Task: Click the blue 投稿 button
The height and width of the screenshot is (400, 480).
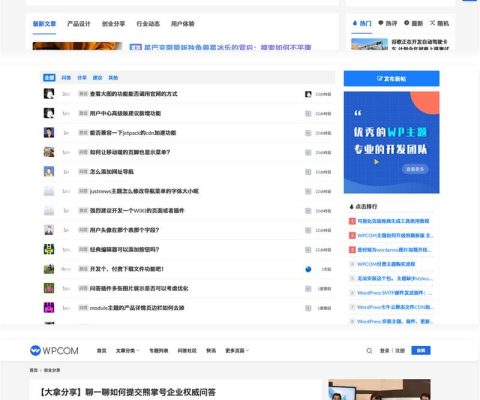Action: coord(421,351)
